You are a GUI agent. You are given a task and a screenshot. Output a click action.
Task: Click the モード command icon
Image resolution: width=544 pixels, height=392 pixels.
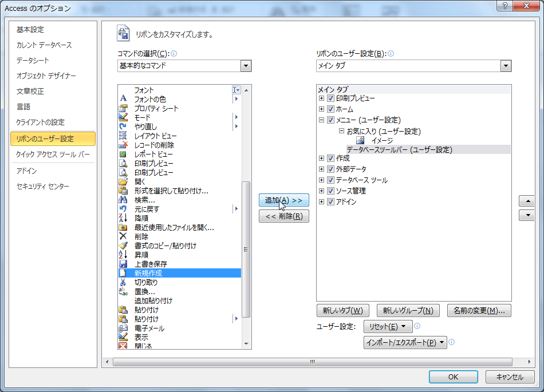[123, 117]
